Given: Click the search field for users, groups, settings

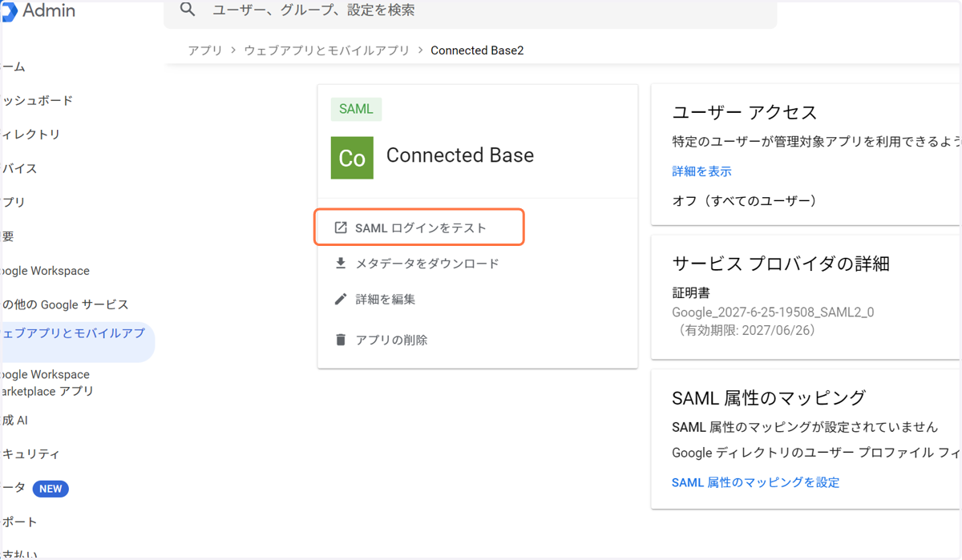Looking at the screenshot, I should (x=471, y=11).
